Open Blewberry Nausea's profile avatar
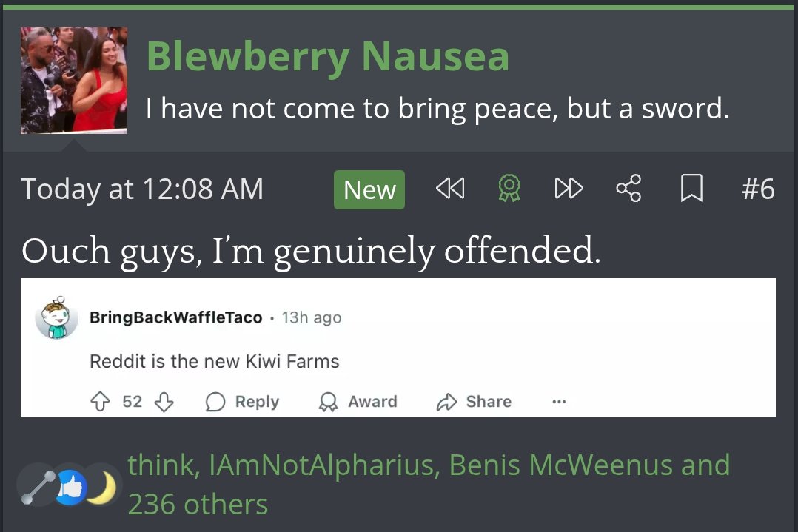Screen dimensions: 798x532 pos(74,81)
